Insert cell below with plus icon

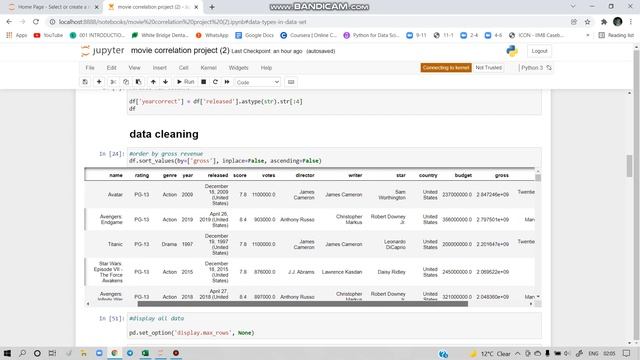pos(99,82)
